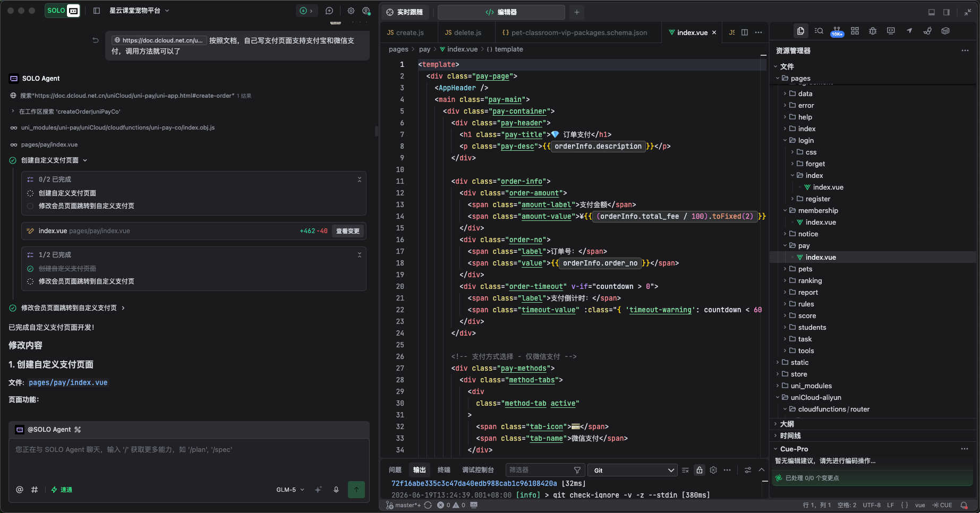This screenshot has height=513, width=980.
Task: Open the Git output channel dropdown
Action: click(634, 470)
